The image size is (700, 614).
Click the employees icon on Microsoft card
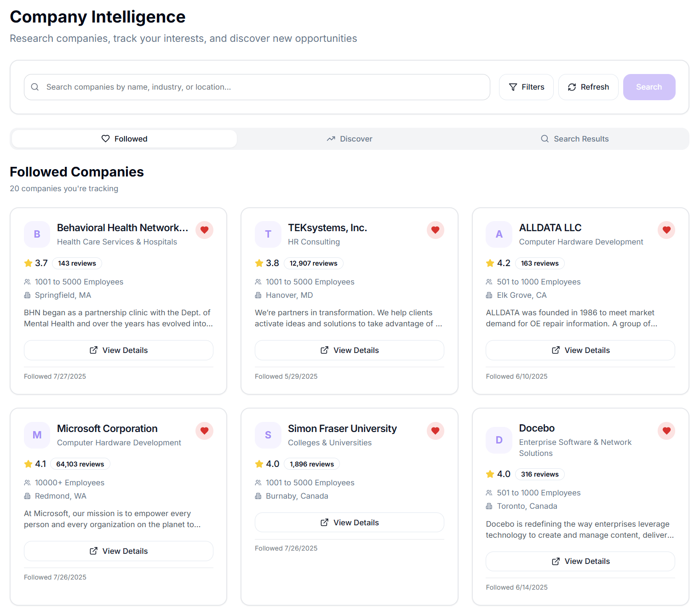[27, 483]
